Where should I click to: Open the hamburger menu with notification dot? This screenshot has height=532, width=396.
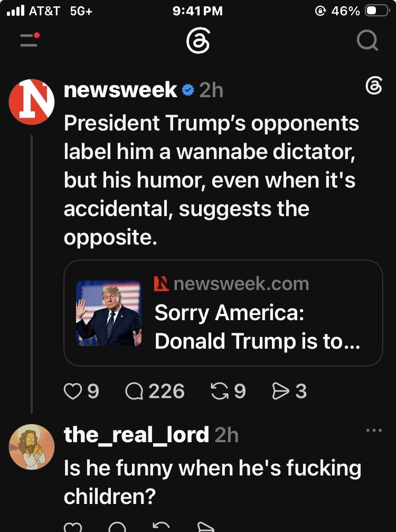pos(30,40)
